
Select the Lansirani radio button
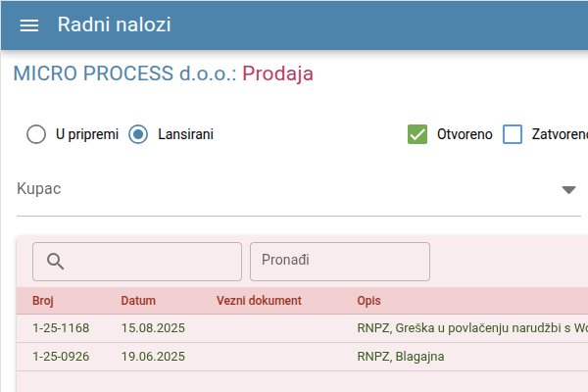pos(138,134)
